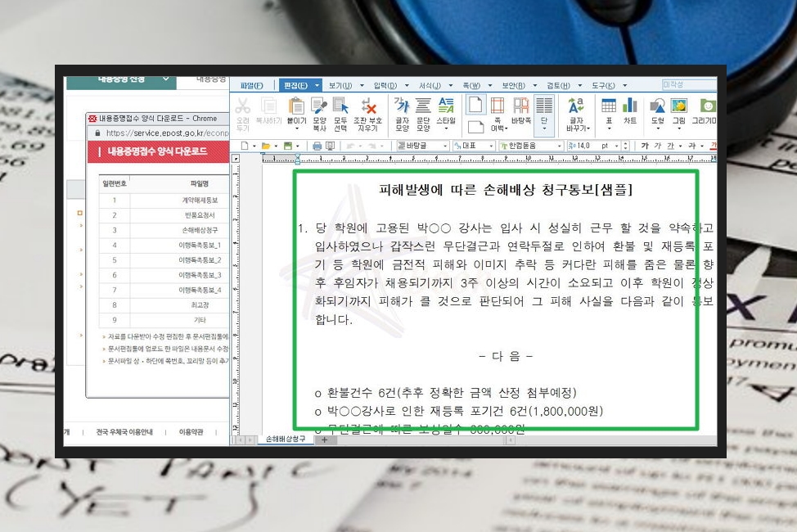Screen dimensions: 797x532
Task: Click 계약해제통보 in the Chrome download list
Action: pos(200,201)
